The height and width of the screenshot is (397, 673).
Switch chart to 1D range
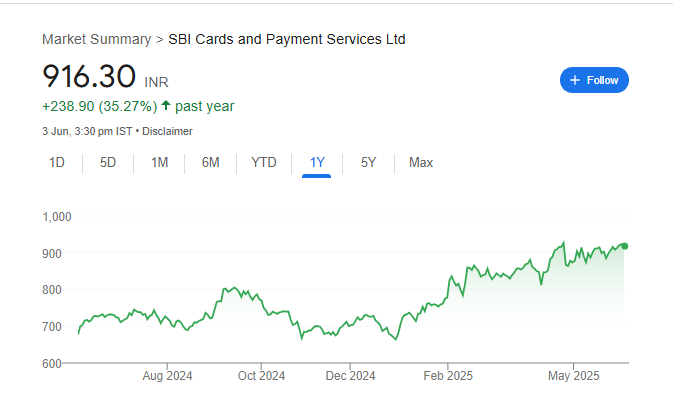[57, 162]
